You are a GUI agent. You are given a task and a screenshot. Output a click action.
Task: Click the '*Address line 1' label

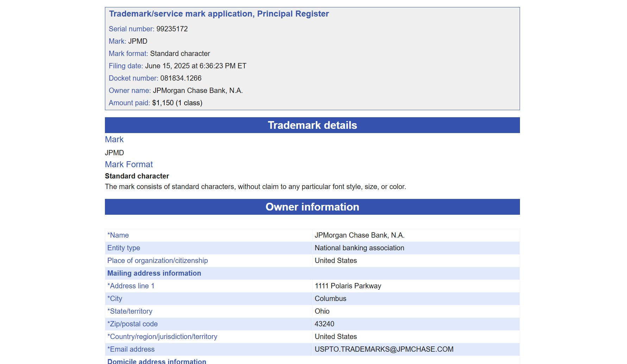[x=131, y=286]
